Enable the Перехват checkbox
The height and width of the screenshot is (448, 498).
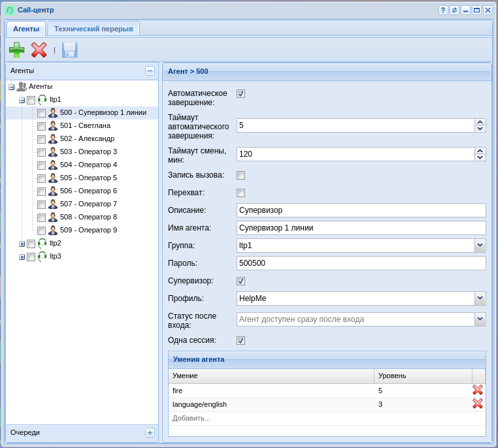(241, 193)
